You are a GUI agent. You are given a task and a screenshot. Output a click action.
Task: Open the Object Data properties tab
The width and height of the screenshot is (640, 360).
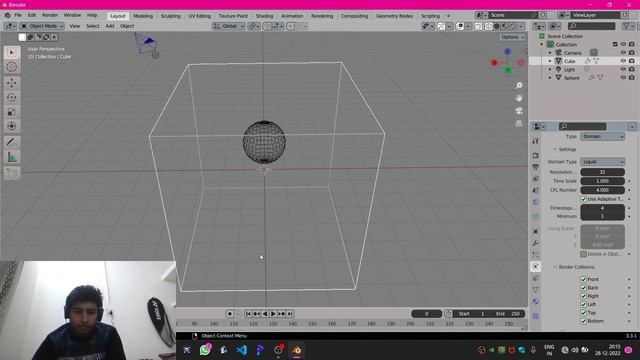[x=536, y=290]
